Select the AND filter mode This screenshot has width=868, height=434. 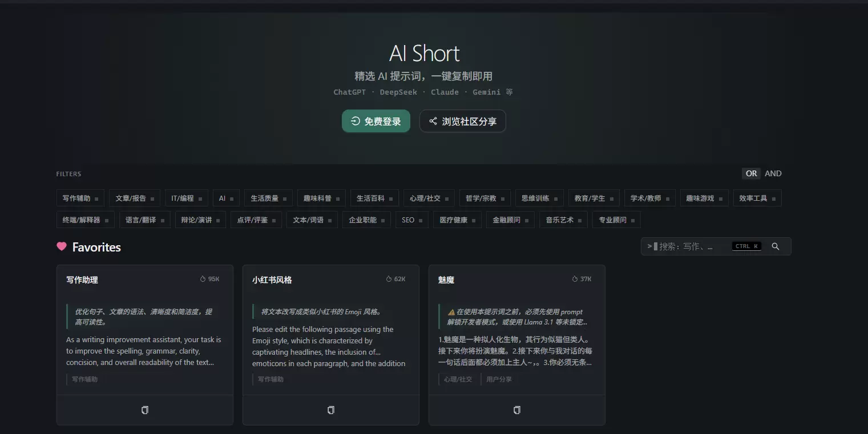(773, 173)
